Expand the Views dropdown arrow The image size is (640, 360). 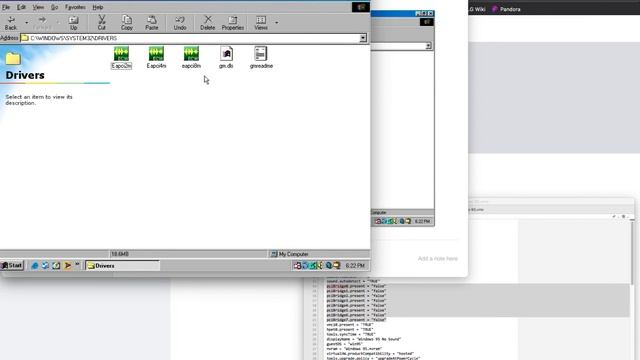click(x=277, y=23)
